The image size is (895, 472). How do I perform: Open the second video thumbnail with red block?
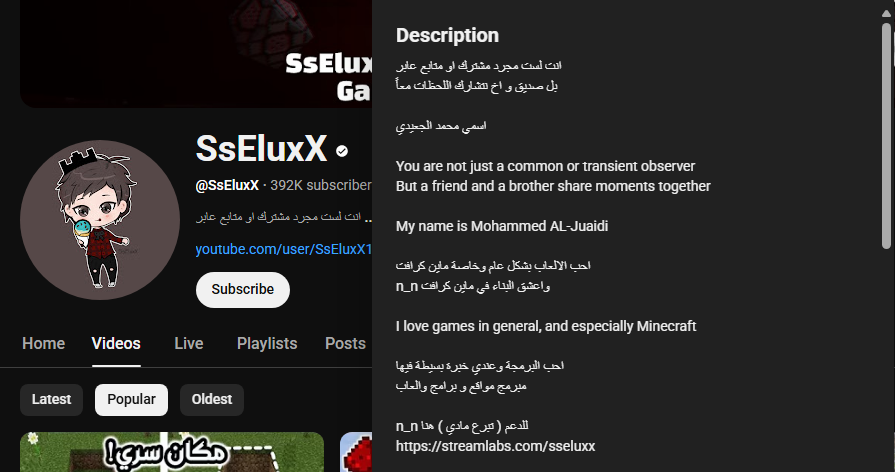(x=356, y=452)
